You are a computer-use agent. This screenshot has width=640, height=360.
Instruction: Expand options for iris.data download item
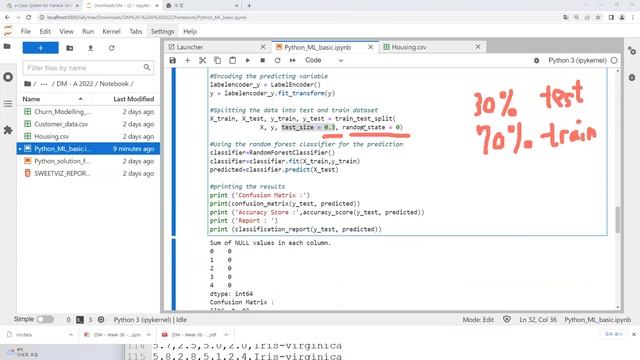[71, 335]
